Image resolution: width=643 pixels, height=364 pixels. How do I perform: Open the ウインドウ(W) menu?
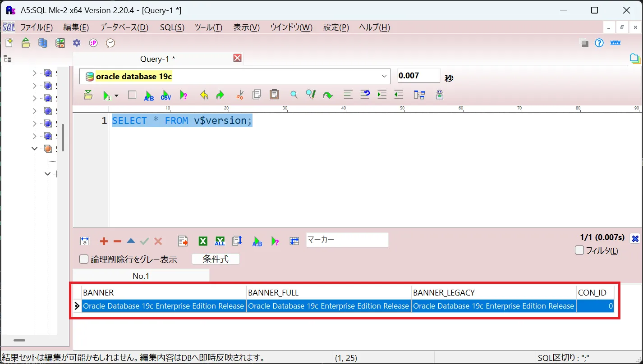[291, 27]
